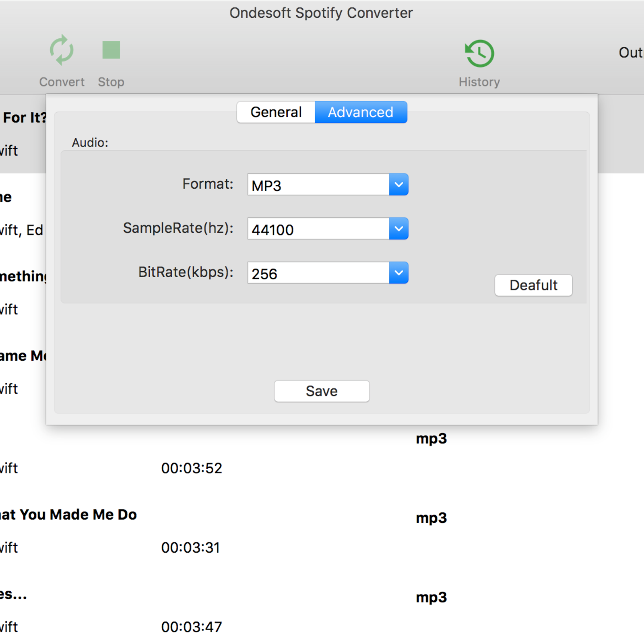Click the Convert circular arrows icon
The height and width of the screenshot is (644, 644).
[x=62, y=50]
